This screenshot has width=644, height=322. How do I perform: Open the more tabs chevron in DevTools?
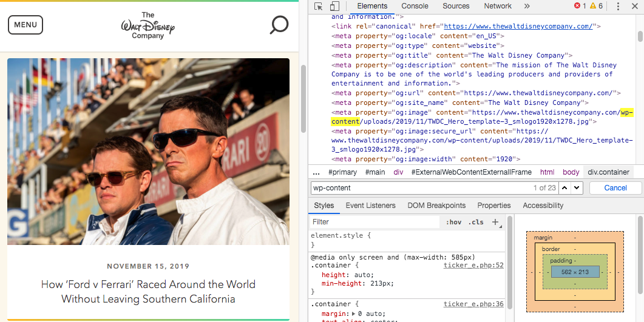coord(527,6)
